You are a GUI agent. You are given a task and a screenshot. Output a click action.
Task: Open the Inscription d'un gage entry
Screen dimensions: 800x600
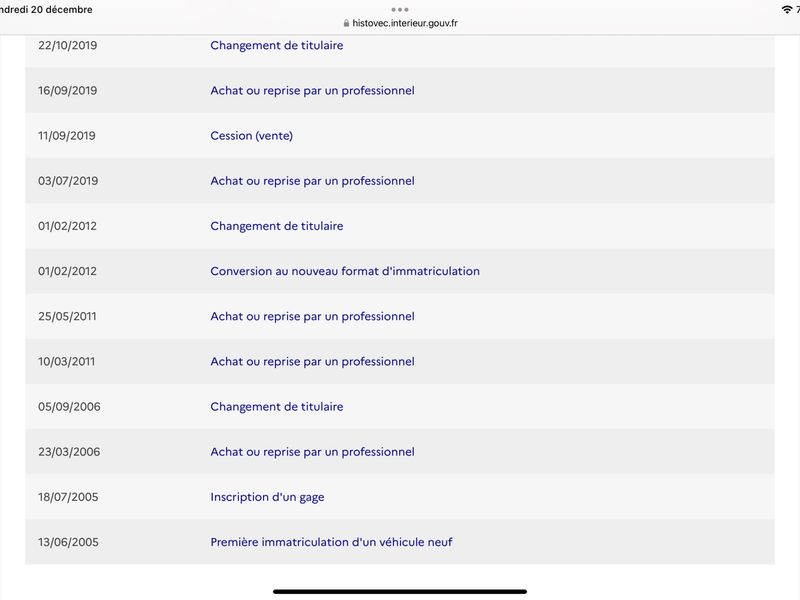tap(399, 496)
